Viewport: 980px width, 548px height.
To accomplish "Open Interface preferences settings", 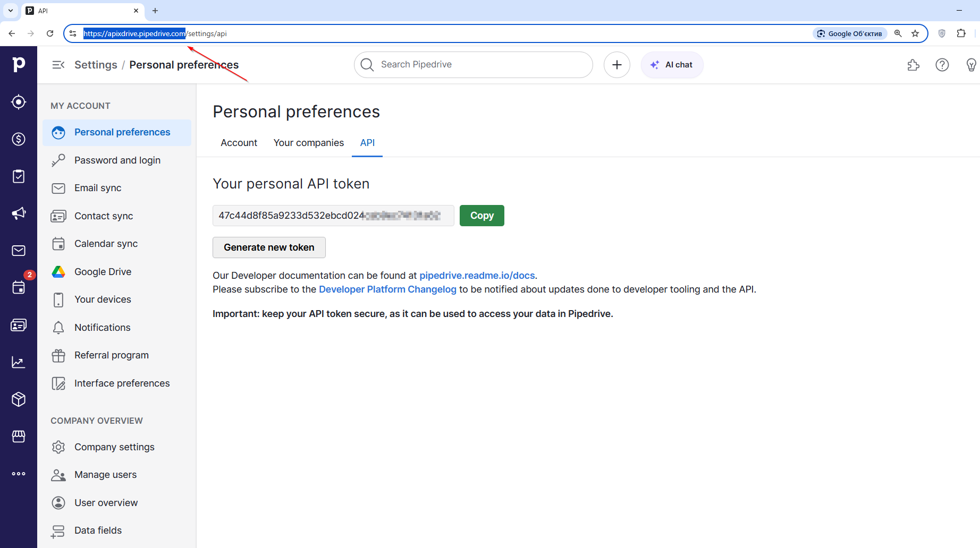I will point(117,383).
